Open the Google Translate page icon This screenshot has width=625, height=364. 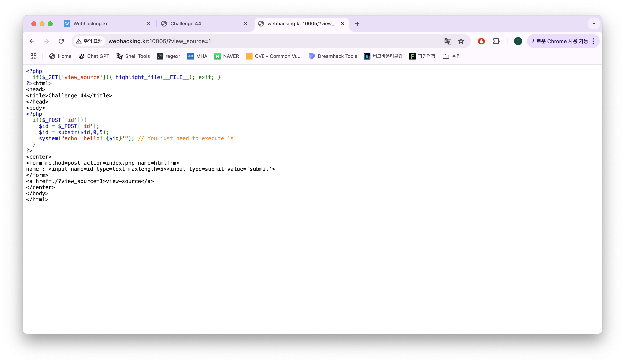tap(448, 41)
